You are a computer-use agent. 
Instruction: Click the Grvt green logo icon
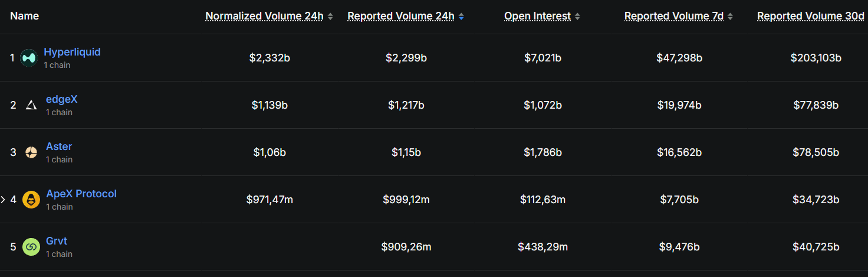[x=31, y=247]
